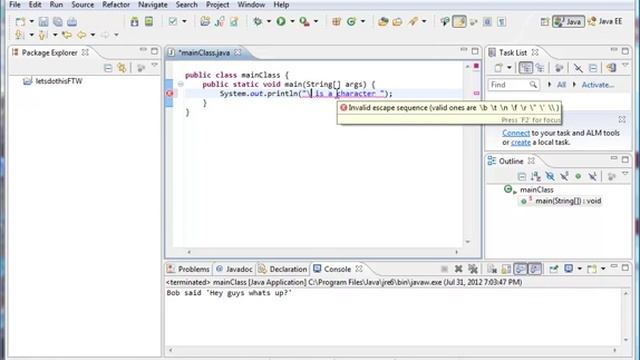The width and height of the screenshot is (640, 360).
Task: Open the Navigate menu
Action: [x=153, y=5]
